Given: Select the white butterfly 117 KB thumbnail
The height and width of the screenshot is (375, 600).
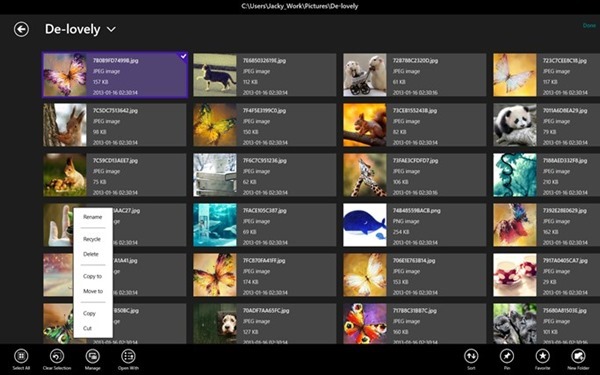Looking at the screenshot, I should (515, 75).
